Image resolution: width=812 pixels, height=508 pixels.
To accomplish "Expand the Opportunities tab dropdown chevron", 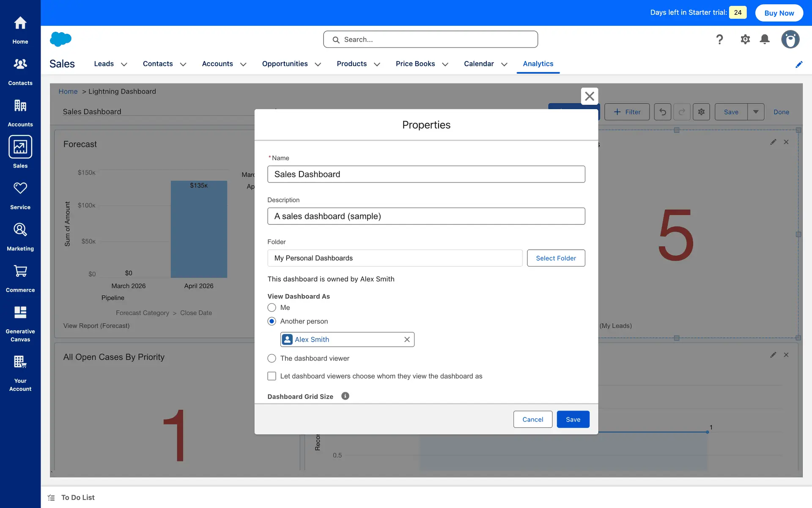I will pos(318,64).
